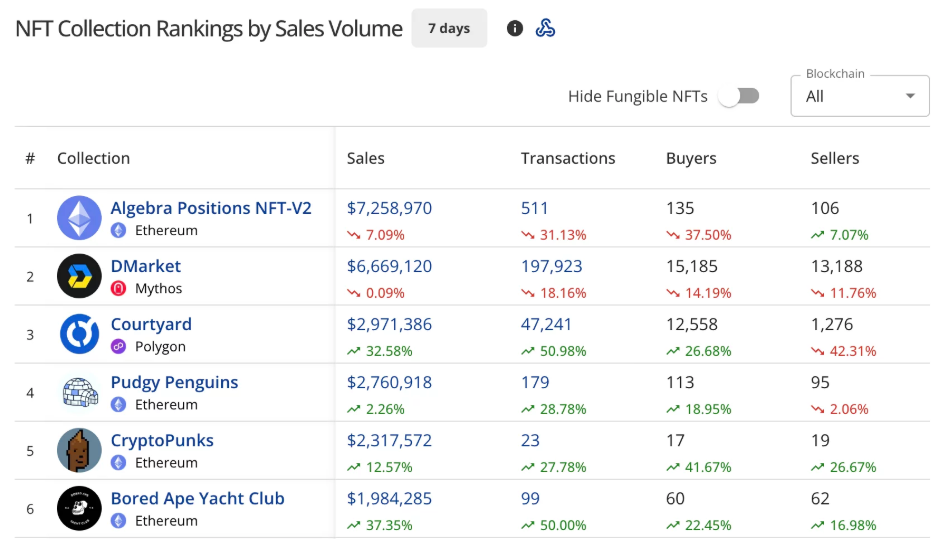943x554 pixels.
Task: Click the Mythos chain icon under DMarket
Action: (118, 289)
